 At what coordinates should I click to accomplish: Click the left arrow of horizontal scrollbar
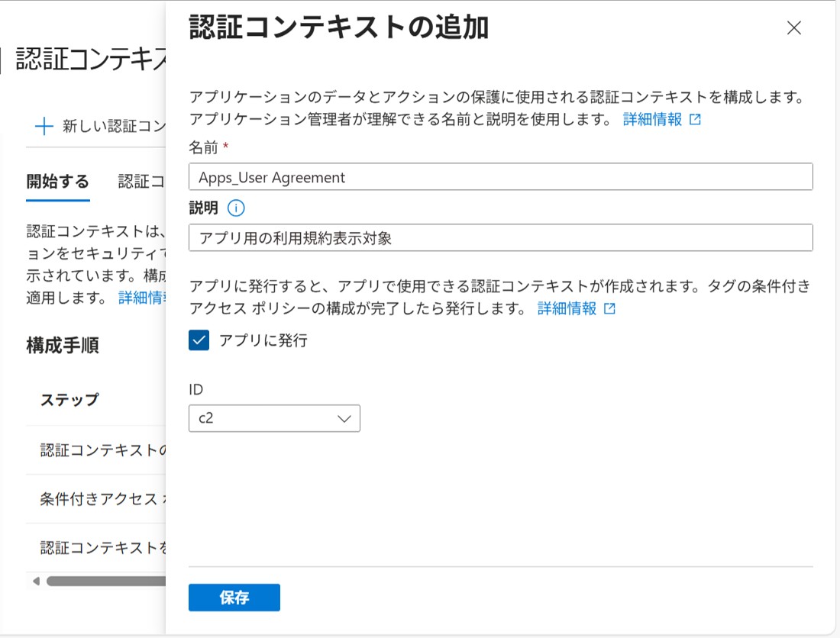(x=35, y=582)
